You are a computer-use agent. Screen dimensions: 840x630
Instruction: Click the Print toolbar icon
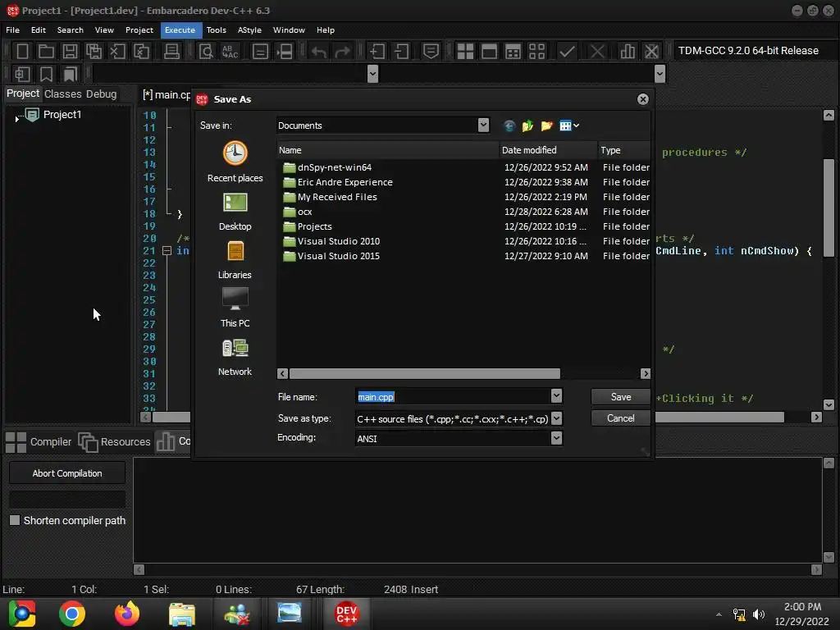(x=171, y=52)
